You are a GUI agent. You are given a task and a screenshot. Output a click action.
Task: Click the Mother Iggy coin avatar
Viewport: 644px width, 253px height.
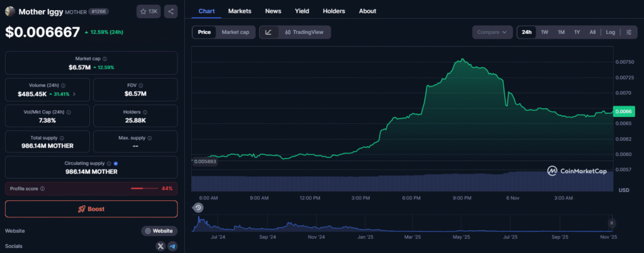pos(10,11)
